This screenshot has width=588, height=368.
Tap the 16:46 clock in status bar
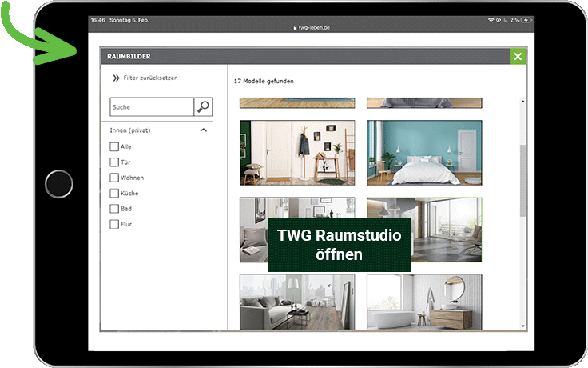click(x=97, y=20)
